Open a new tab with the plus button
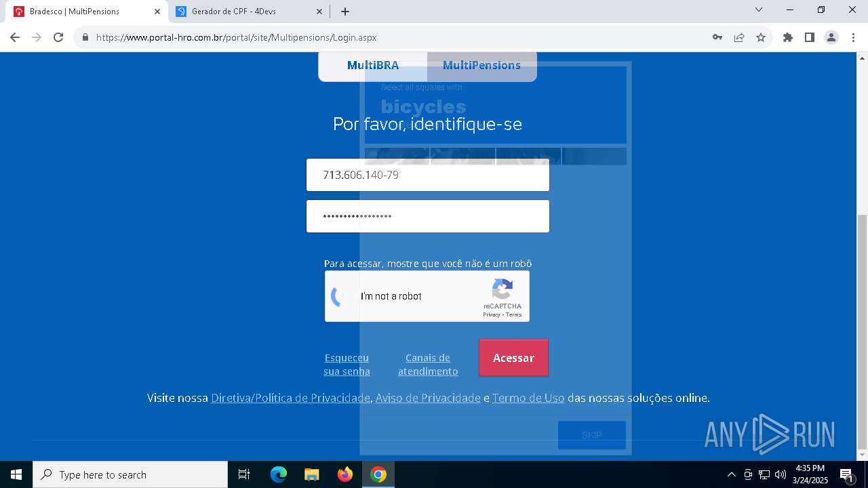Viewport: 868px width, 488px height. click(345, 12)
